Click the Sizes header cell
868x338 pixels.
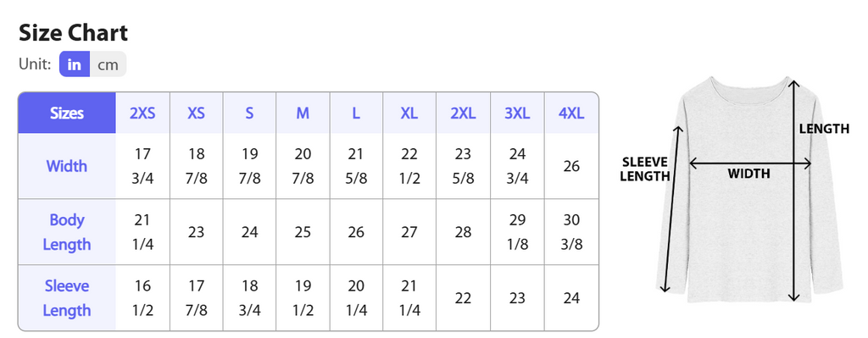(x=67, y=113)
